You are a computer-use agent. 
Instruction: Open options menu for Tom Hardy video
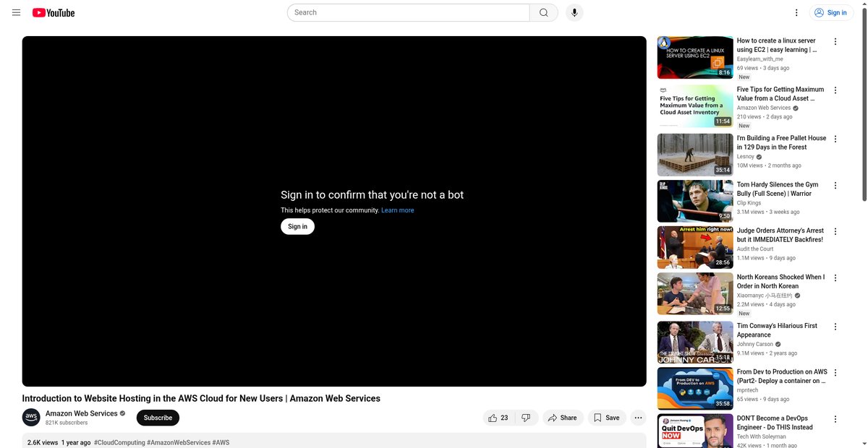pyautogui.click(x=835, y=186)
